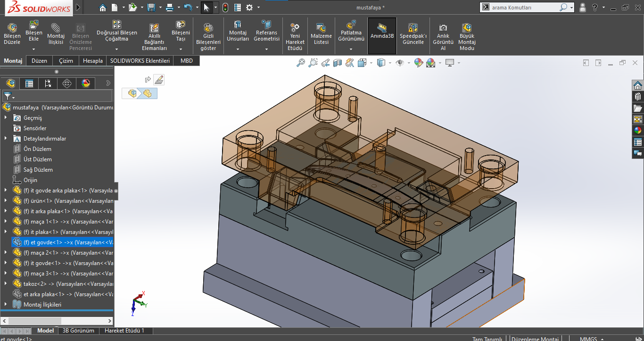
Task: Take a snapshot with Anlık Görüntü Al
Action: (x=443, y=37)
